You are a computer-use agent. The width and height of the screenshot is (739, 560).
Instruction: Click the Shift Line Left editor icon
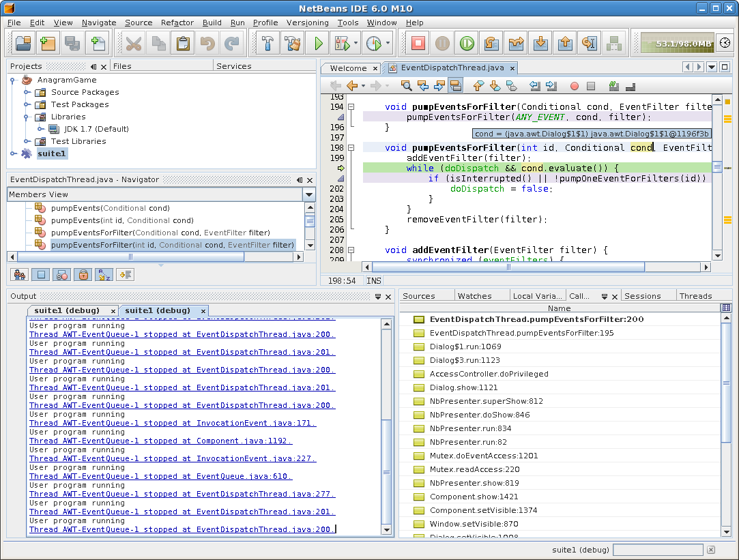534,86
